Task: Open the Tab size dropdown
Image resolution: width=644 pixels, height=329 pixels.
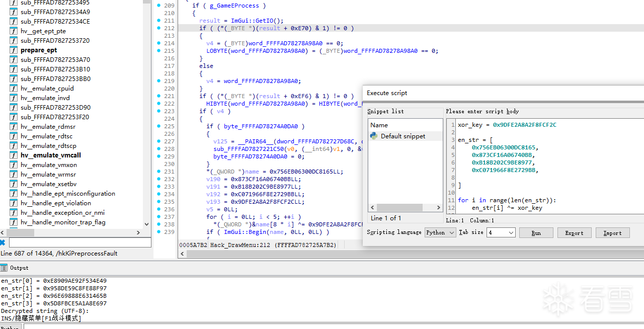Action: (x=501, y=232)
